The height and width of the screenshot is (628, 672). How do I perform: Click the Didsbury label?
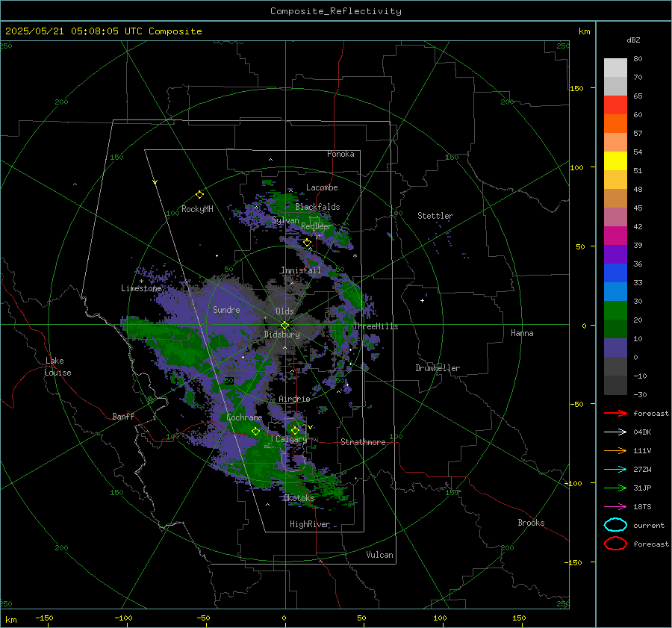[x=282, y=335]
